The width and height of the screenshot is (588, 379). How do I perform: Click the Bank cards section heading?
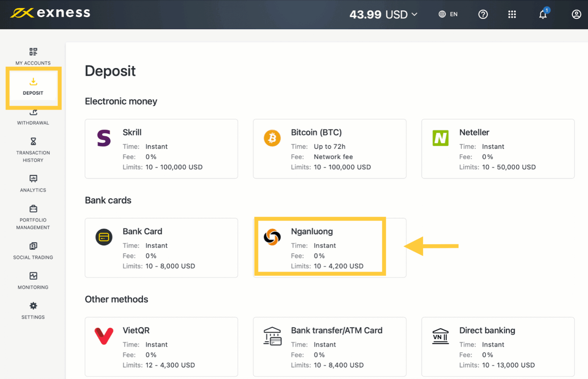click(108, 200)
